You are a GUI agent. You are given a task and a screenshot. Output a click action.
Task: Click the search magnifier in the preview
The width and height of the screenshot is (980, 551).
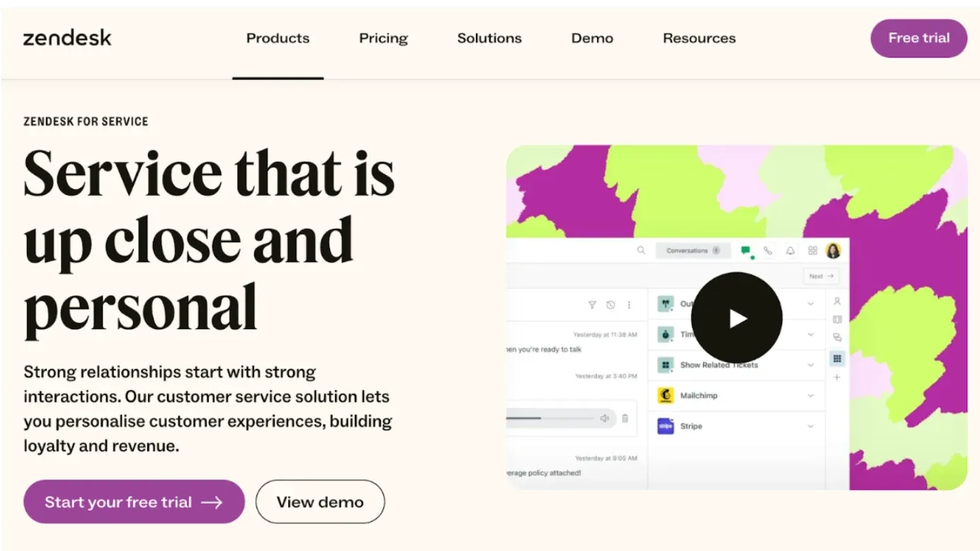click(641, 251)
